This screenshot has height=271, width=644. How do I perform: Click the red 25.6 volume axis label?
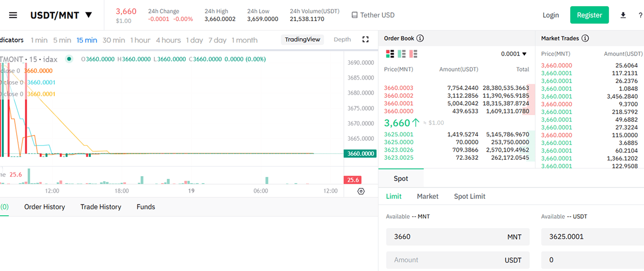(x=352, y=180)
